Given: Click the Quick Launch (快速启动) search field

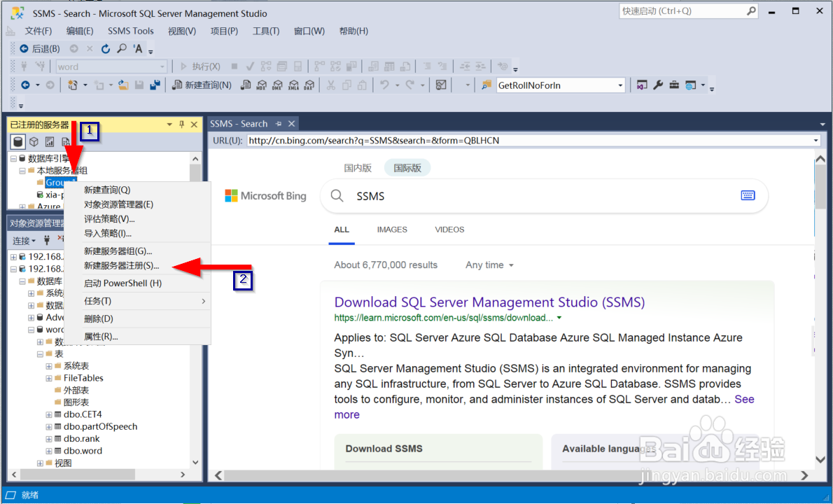Looking at the screenshot, I should 688,11.
